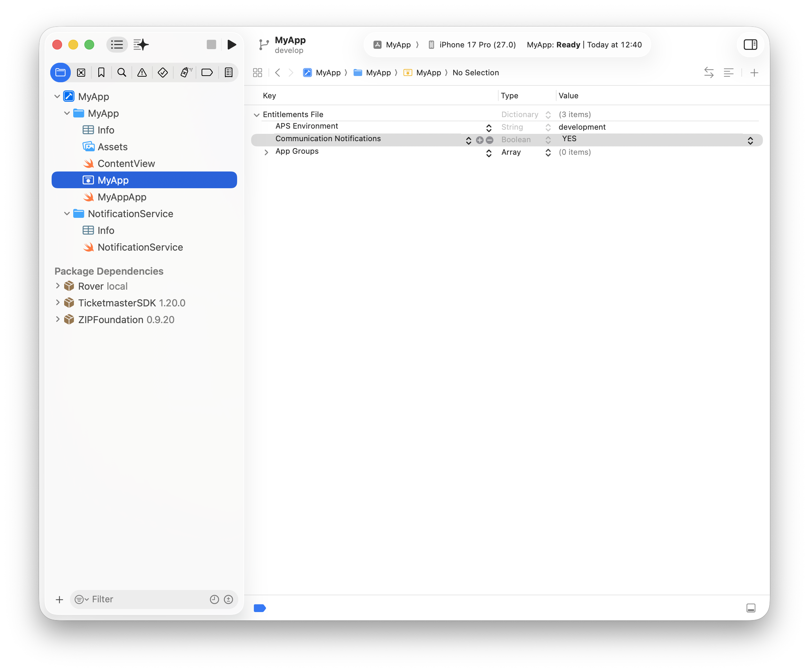Click the MyApp Ready status text
Viewport: 809px width, 672px height.
584,45
